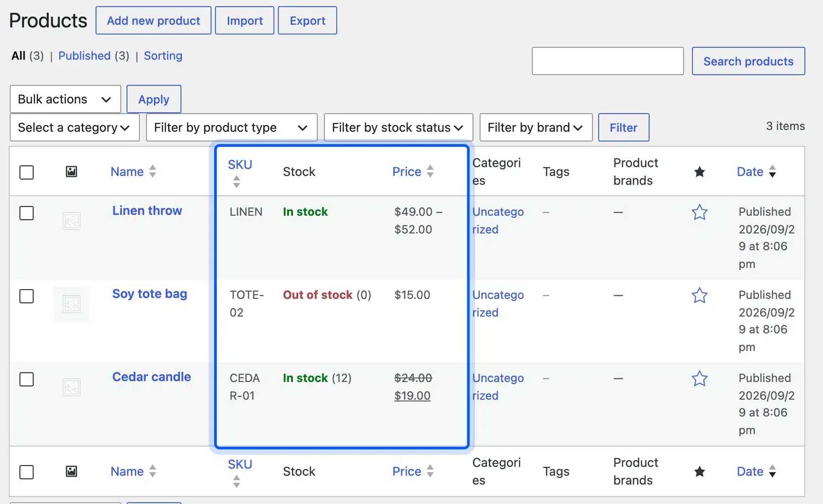The width and height of the screenshot is (823, 504).
Task: Click the image column icon in table header
Action: [x=71, y=172]
